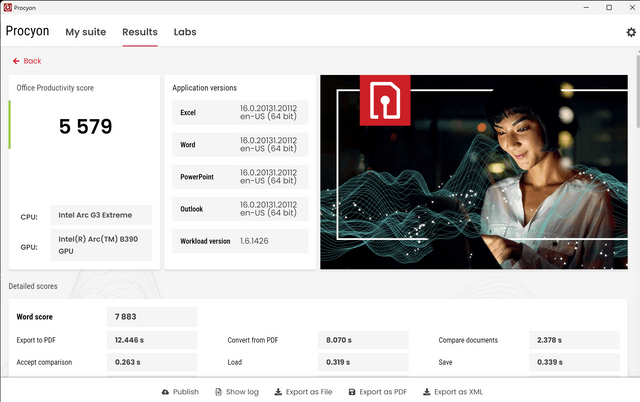Viewport: 640px width, 402px height.
Task: Click the Export as PDF save icon
Action: [352, 392]
